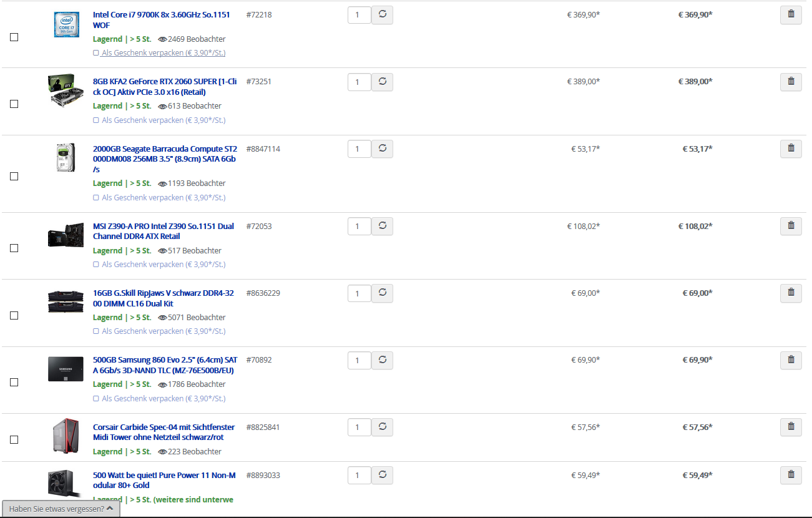Refresh quantity for RTX 2060 SUPER card

click(382, 82)
